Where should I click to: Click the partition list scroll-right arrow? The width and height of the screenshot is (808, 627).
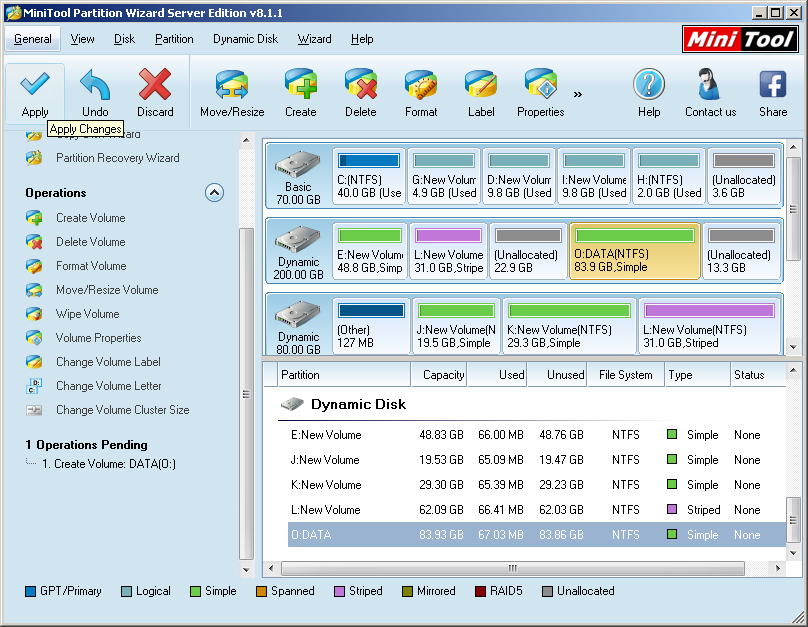pos(778,568)
